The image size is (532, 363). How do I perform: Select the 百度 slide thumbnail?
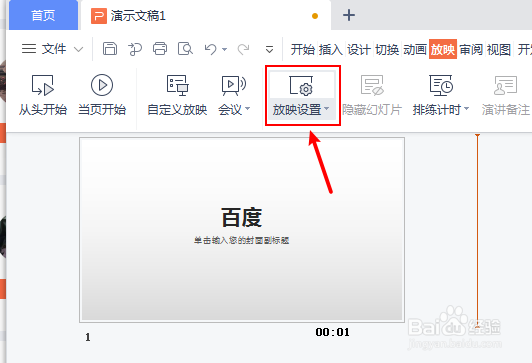tap(242, 230)
